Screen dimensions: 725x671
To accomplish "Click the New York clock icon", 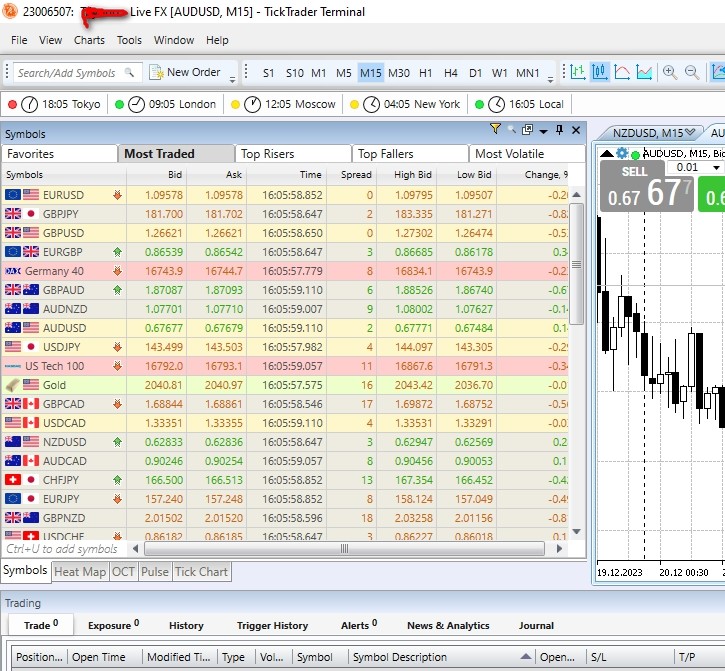I will [371, 105].
